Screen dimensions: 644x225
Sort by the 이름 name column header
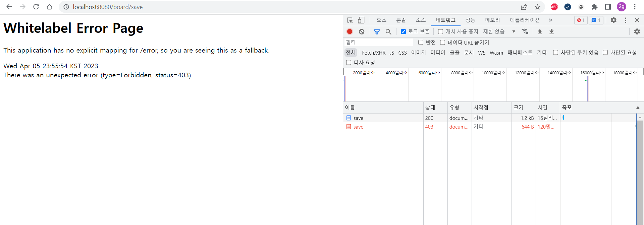click(x=383, y=107)
